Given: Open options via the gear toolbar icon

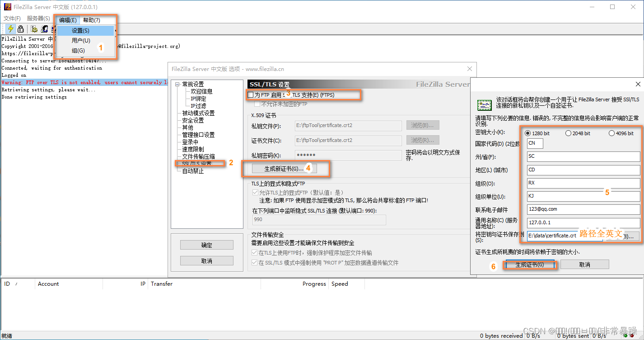Looking at the screenshot, I should tap(34, 28).
